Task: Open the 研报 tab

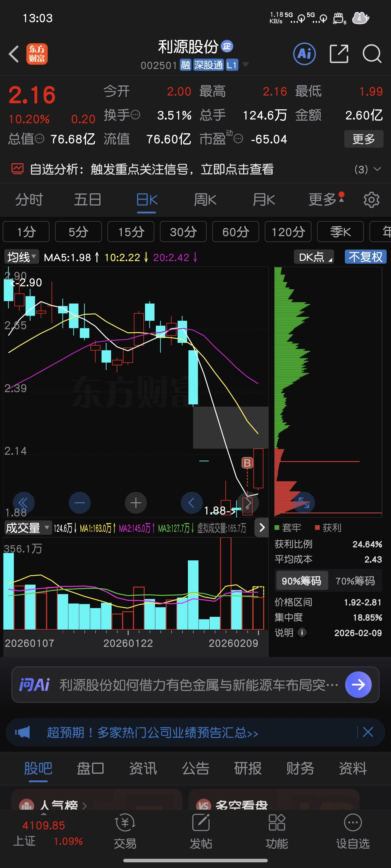Action: tap(248, 769)
